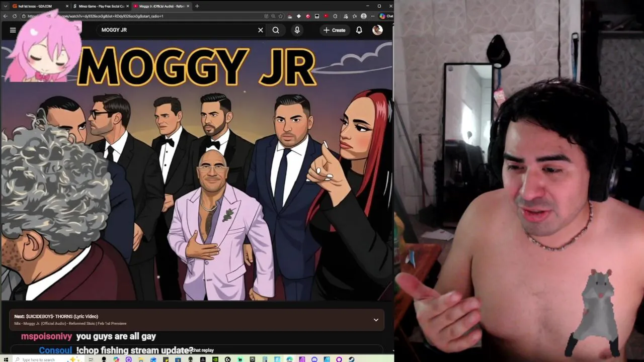Open a new browser tab

pos(197,6)
